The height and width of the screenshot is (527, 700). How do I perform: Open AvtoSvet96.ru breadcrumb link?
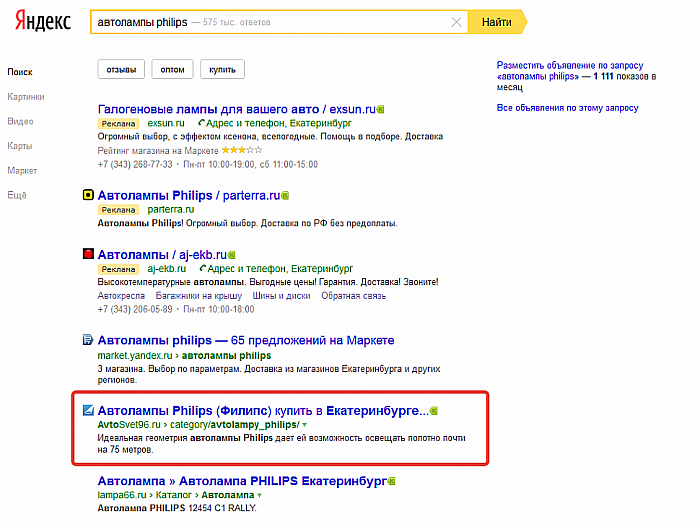129,424
